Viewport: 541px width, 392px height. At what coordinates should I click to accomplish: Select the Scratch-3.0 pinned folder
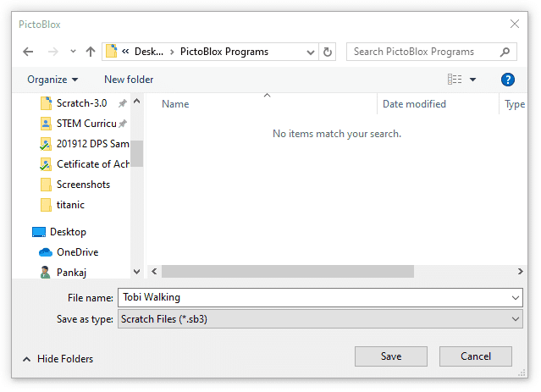pos(81,103)
